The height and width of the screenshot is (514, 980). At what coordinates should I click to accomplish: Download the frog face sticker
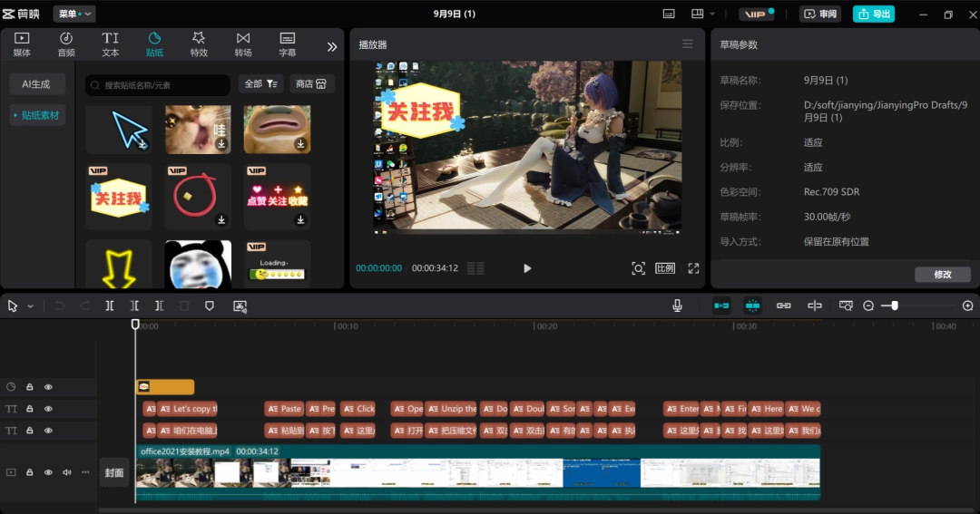coord(300,143)
